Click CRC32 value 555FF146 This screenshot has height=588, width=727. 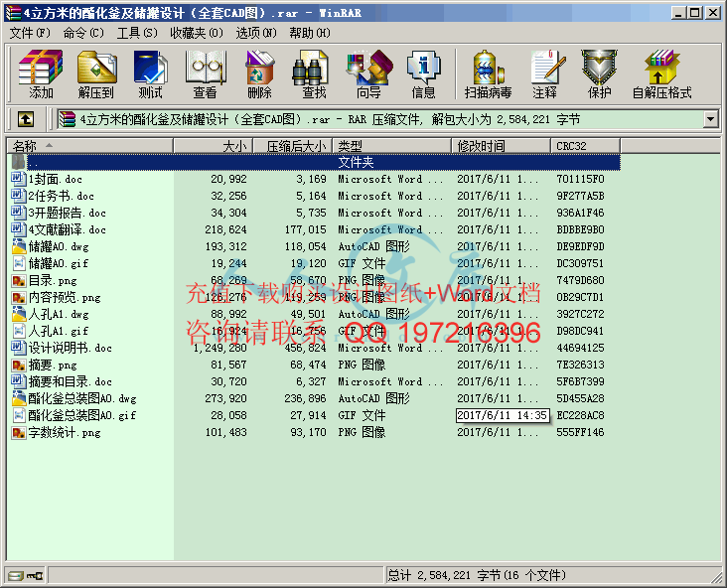[580, 432]
